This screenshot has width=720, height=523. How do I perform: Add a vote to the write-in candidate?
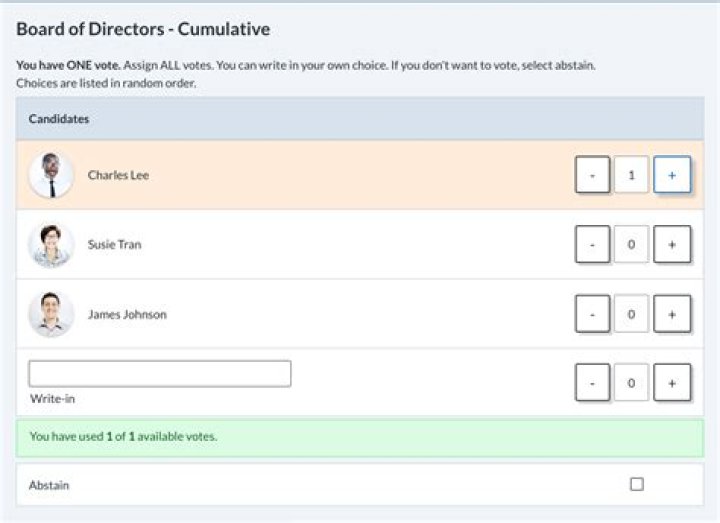click(672, 382)
